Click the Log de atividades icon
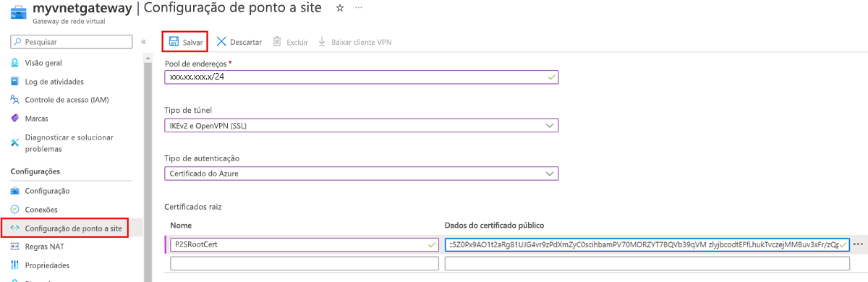Image resolution: width=868 pixels, height=282 pixels. (x=15, y=81)
